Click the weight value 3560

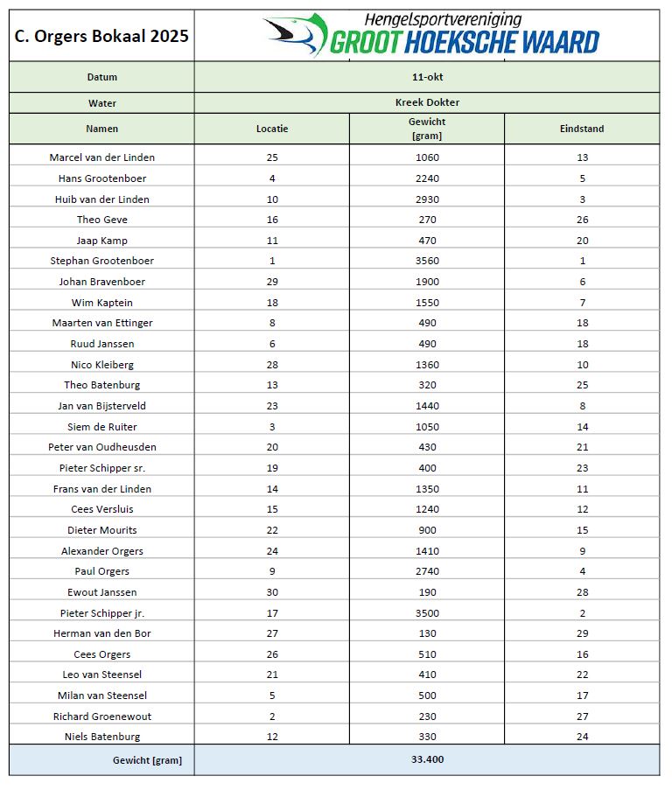427,261
